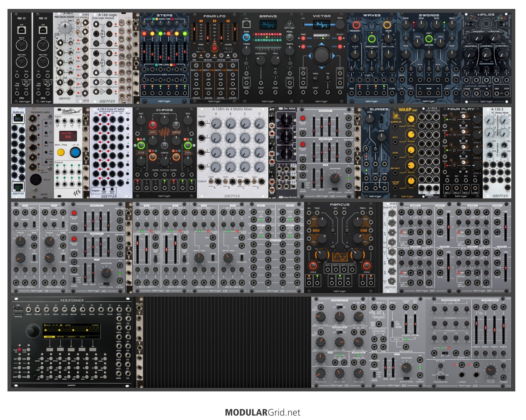The height and width of the screenshot is (420, 526).
Task: Select the A-166 Logic module
Action: tap(104, 58)
